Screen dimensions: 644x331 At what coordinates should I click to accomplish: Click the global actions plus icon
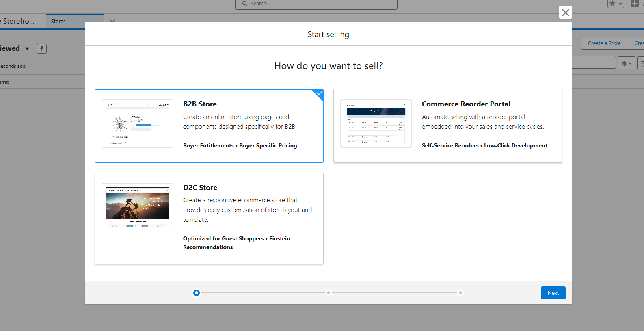634,4
